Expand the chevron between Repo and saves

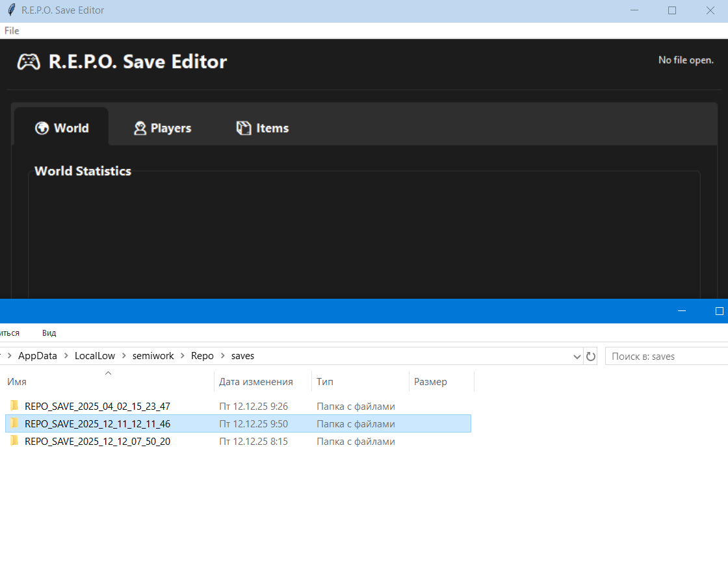(222, 356)
